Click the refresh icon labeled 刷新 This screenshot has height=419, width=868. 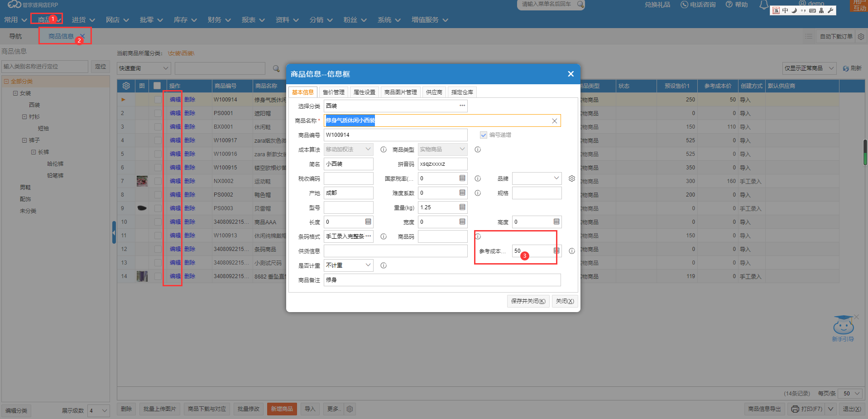click(845, 68)
